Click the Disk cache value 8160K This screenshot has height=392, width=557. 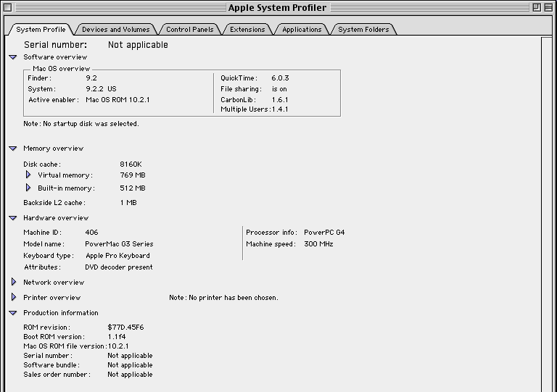point(131,164)
